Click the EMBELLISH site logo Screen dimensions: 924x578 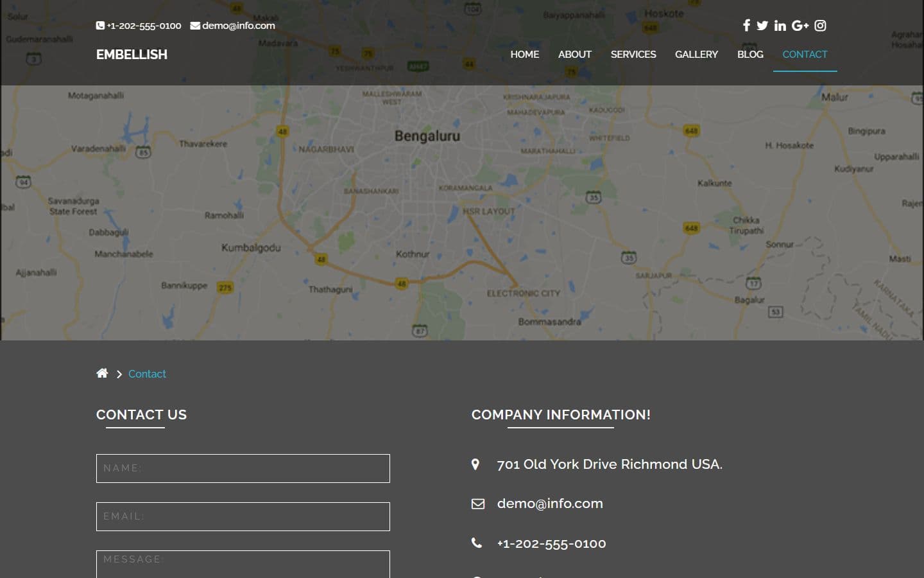click(x=132, y=55)
